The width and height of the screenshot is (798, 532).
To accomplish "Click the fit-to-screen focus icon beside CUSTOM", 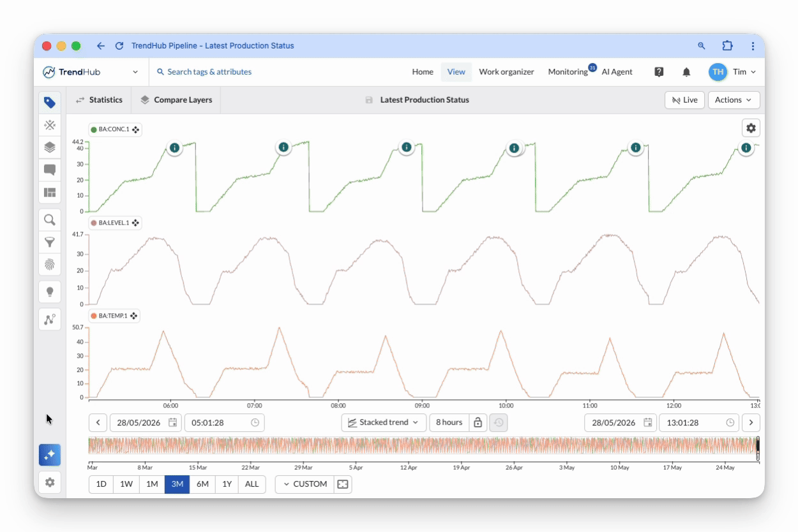I will point(343,484).
